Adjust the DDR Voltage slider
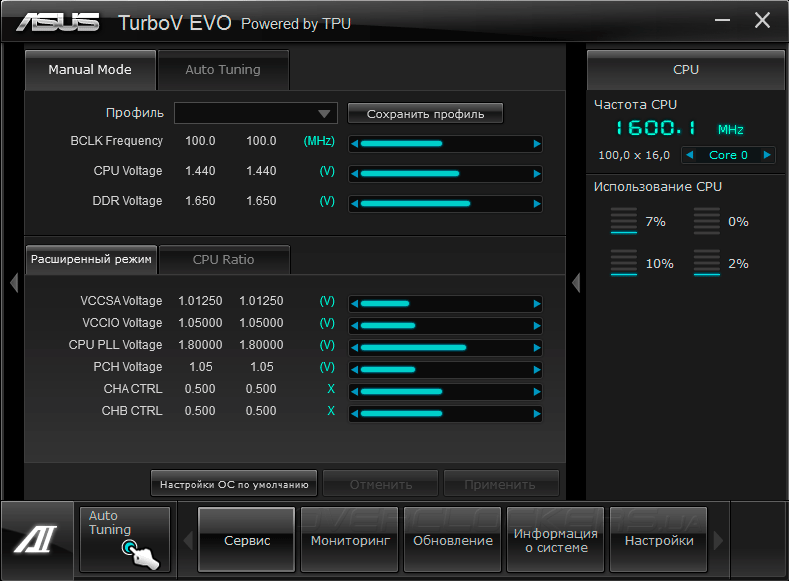This screenshot has width=789, height=581. coord(446,204)
